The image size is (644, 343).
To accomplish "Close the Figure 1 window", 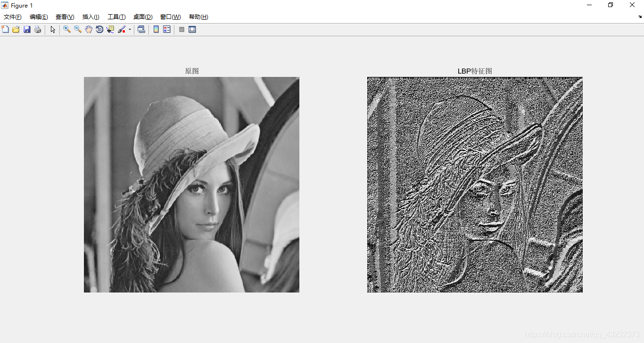I will coord(632,5).
